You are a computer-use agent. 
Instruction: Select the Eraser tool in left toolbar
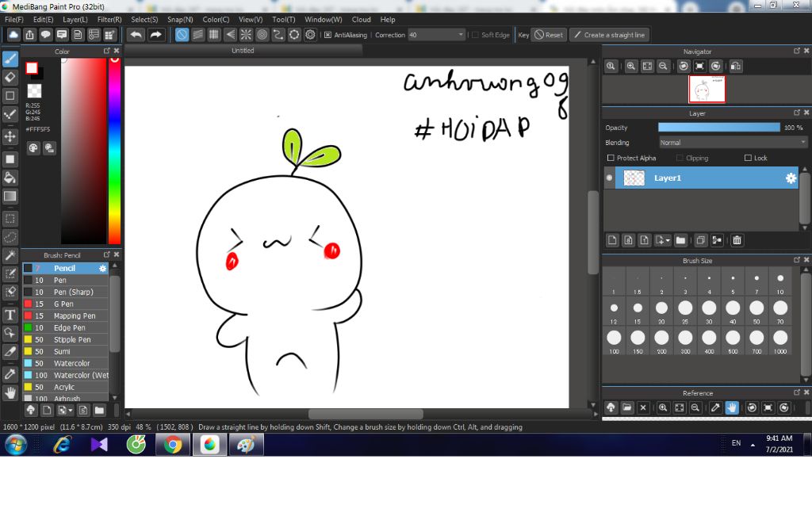pyautogui.click(x=10, y=77)
